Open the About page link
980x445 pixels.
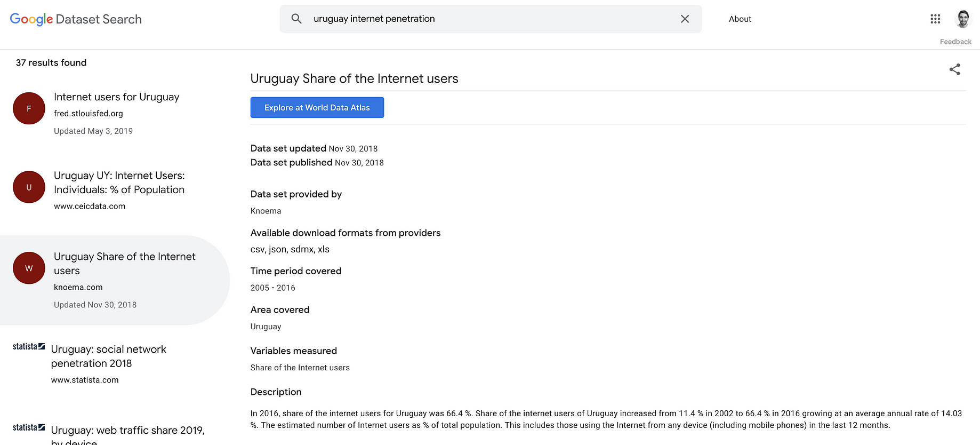tap(740, 19)
